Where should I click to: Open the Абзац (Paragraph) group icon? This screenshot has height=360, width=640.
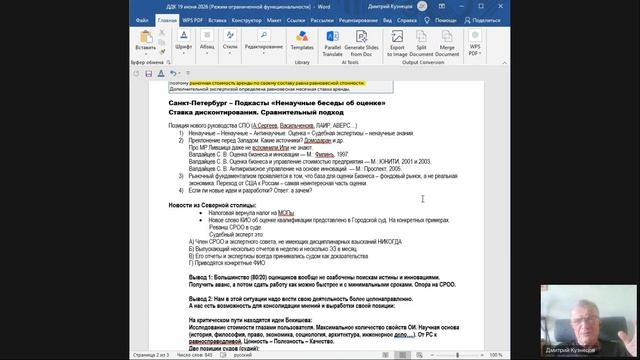pos(207,35)
